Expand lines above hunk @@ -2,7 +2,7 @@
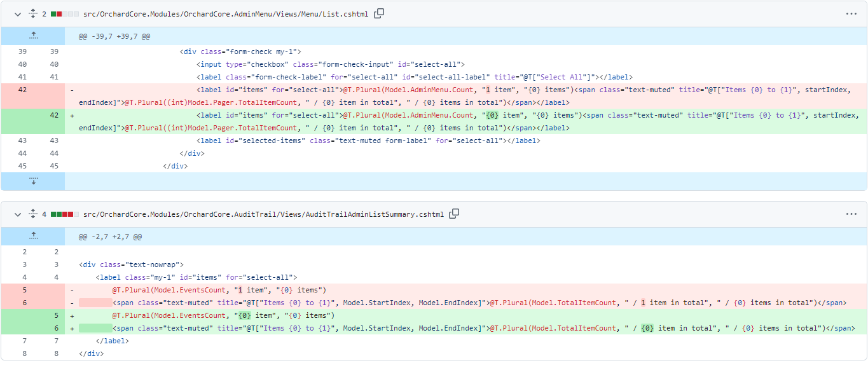 (33, 236)
